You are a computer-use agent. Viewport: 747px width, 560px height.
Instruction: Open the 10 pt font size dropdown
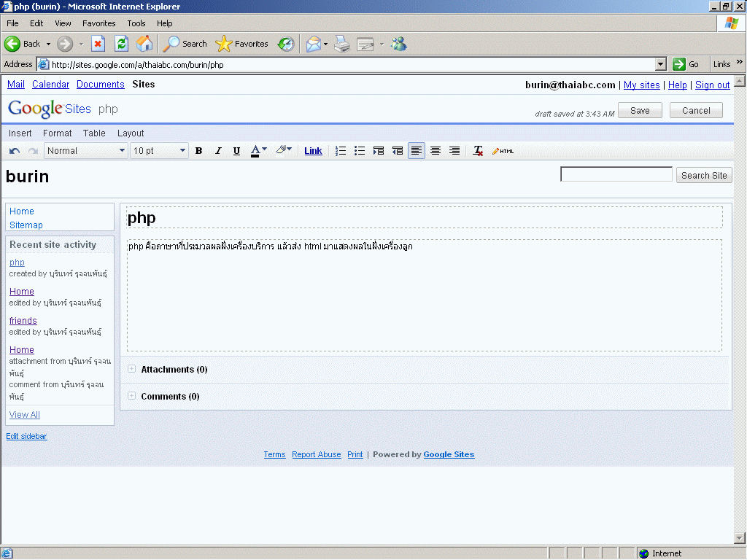(x=160, y=151)
